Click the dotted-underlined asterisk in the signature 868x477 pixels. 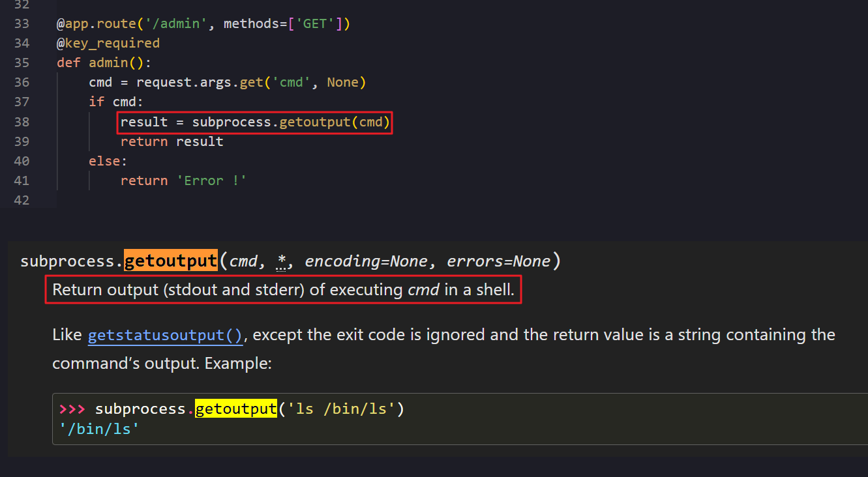(x=282, y=261)
